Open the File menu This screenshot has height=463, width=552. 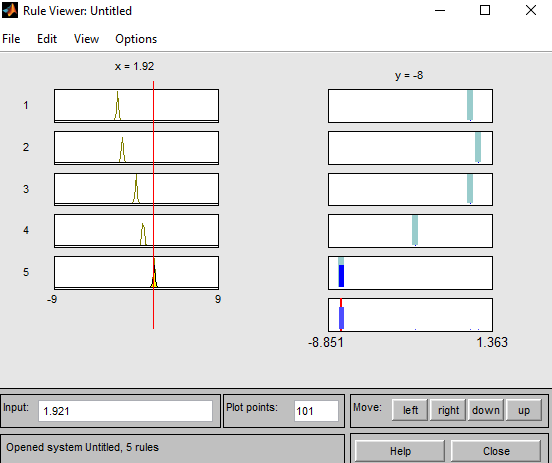[x=11, y=39]
